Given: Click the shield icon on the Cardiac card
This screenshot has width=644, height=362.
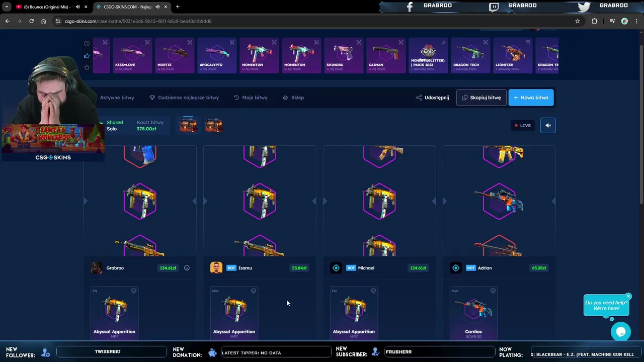Looking at the screenshot, I should (x=493, y=291).
